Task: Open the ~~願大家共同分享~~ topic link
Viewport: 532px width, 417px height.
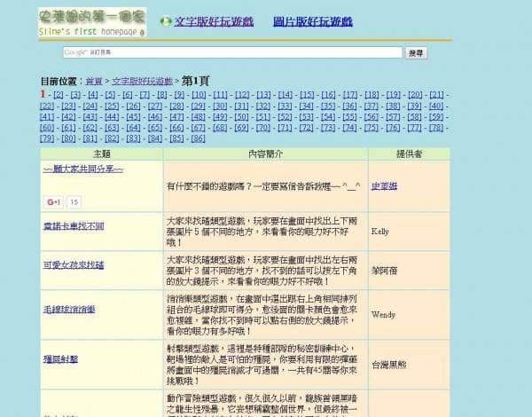Action: coord(83,169)
